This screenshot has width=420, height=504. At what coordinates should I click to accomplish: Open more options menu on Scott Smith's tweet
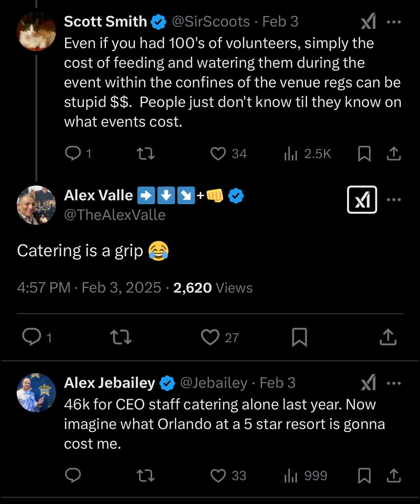pos(394,22)
